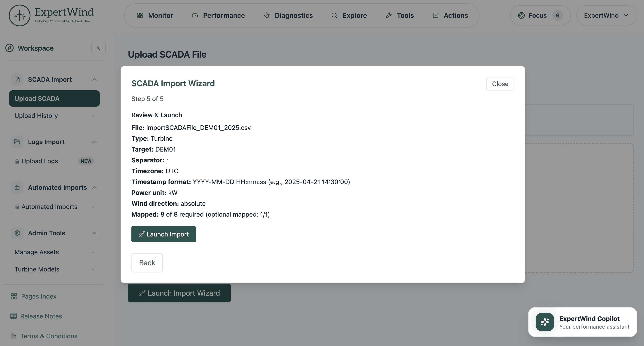Select the Logs Import folder icon
644x346 pixels.
click(x=17, y=142)
